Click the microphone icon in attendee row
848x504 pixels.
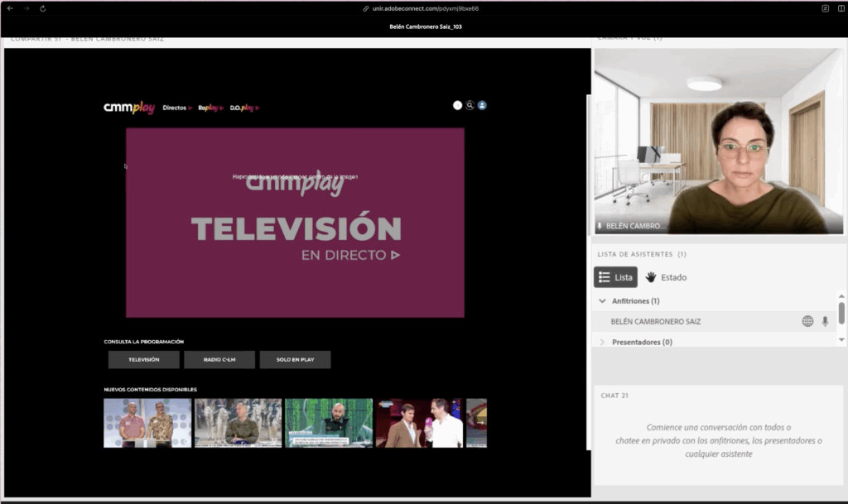[x=825, y=321]
